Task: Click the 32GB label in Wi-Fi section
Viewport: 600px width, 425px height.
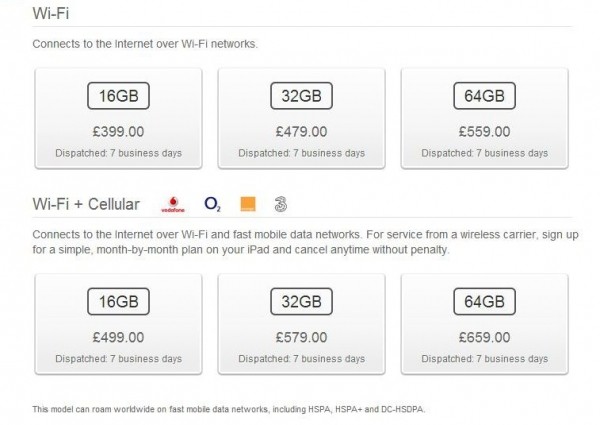Action: click(302, 96)
